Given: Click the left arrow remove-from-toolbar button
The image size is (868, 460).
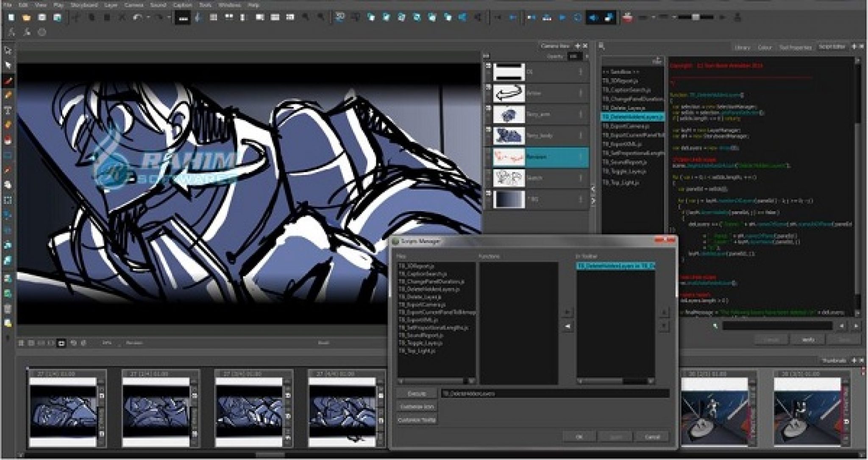Looking at the screenshot, I should tap(568, 326).
